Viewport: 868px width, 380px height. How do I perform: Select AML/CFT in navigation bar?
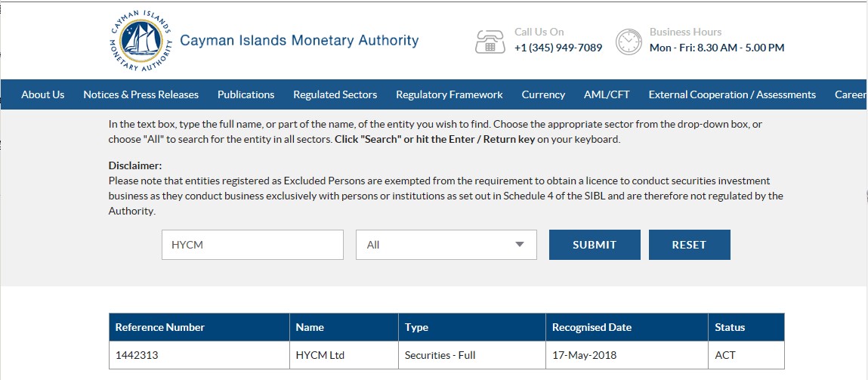[x=606, y=94]
